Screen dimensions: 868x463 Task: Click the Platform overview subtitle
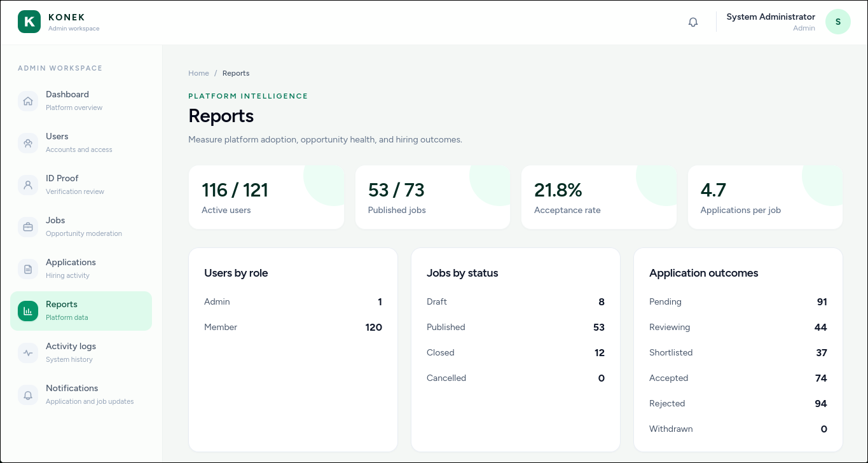(x=74, y=107)
